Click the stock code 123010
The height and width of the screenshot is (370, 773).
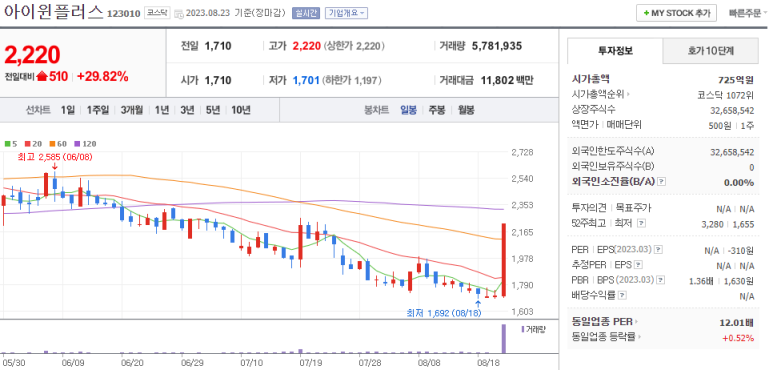(x=124, y=14)
